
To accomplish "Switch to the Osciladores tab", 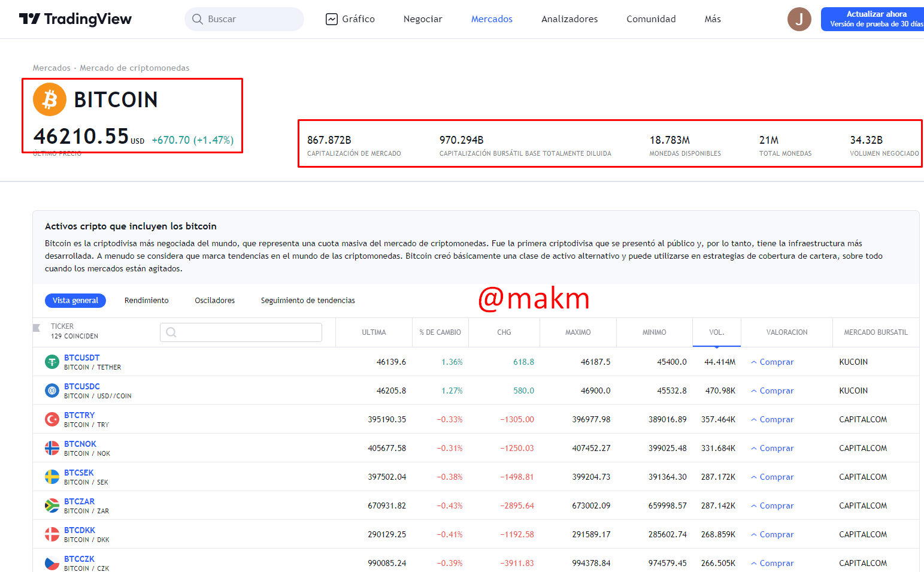I will click(x=215, y=301).
